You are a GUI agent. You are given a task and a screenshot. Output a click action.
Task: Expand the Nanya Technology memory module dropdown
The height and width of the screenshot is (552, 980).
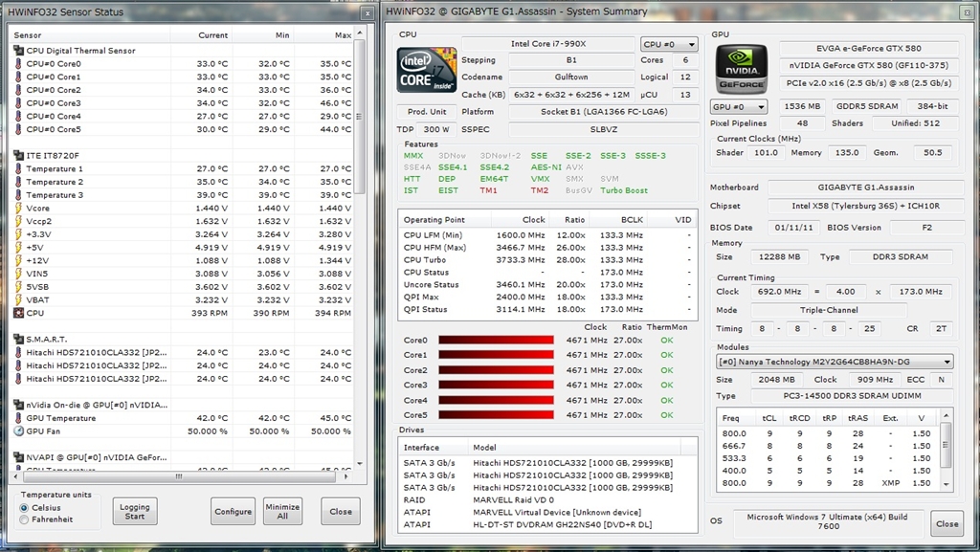834,362
